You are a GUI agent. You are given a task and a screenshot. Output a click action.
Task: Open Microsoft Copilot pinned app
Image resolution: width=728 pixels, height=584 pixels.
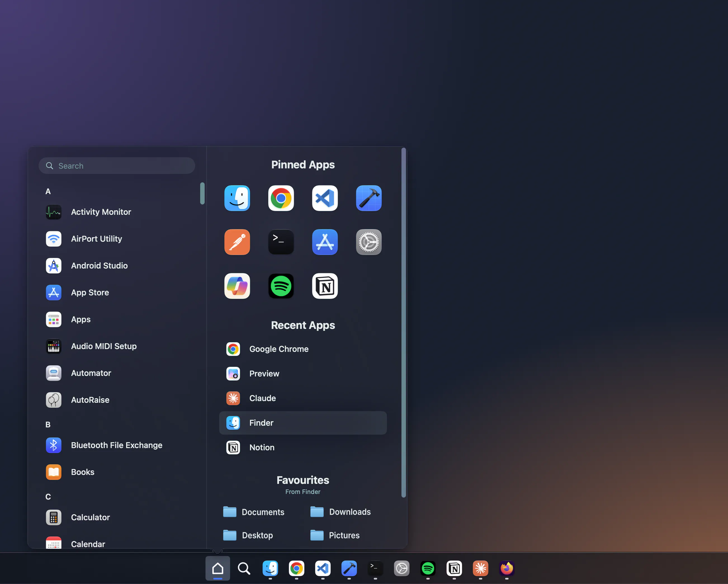pyautogui.click(x=237, y=286)
